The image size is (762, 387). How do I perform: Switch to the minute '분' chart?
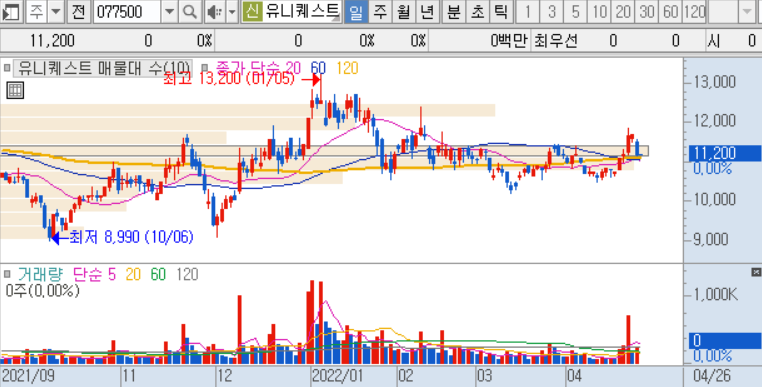click(453, 12)
